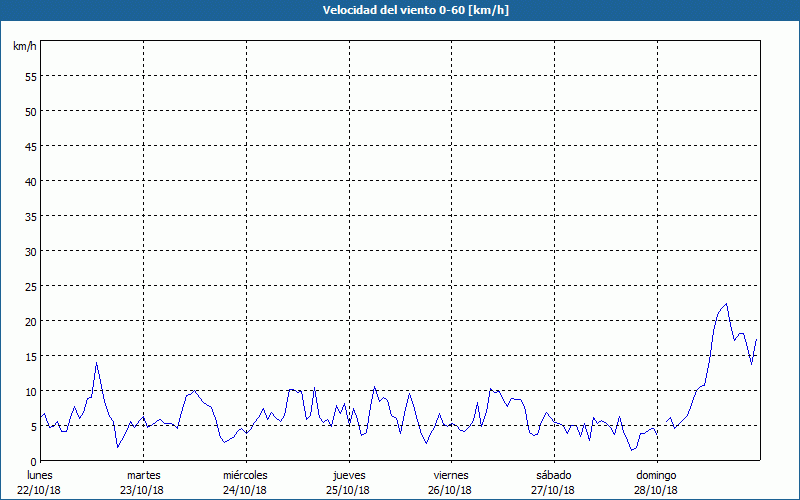Click the date 22/10/18
The height and width of the screenshot is (500, 800).
click(x=39, y=490)
